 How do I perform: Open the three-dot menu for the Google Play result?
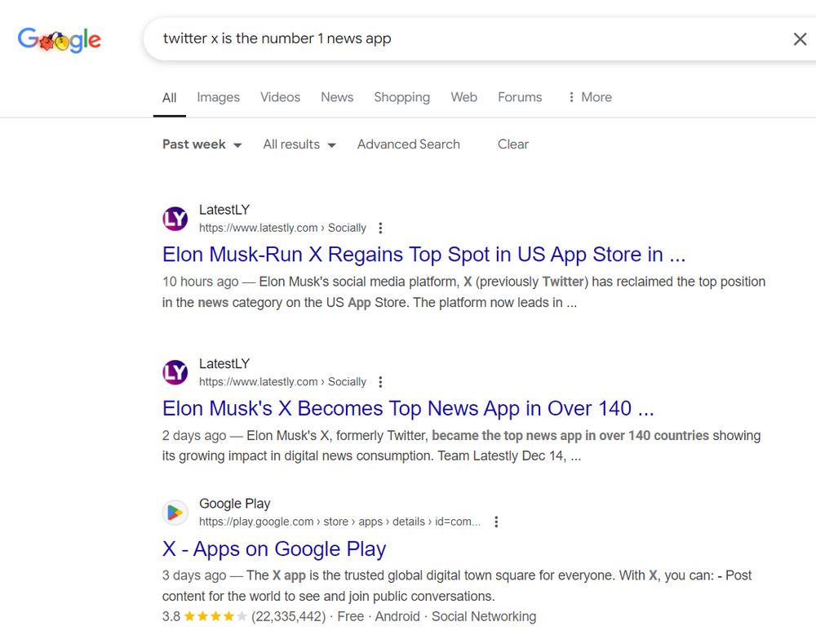(496, 522)
